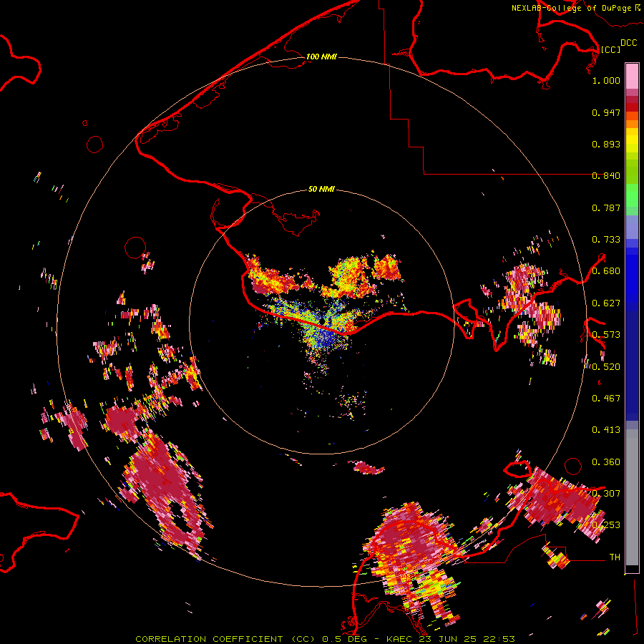Click the [CC] units label
Screen dimensions: 644x644
610,49
